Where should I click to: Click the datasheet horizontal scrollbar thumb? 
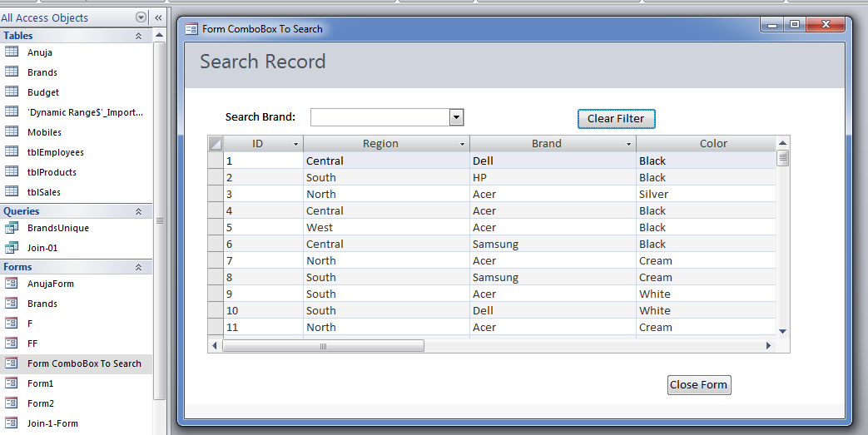[323, 345]
